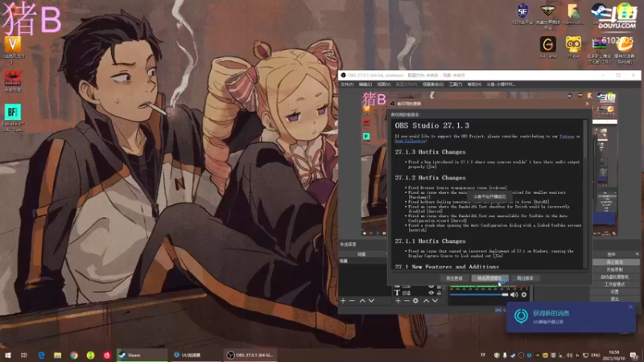This screenshot has width=644, height=362.
Task: Click 停止推流 stop streaming button
Action: pos(615,262)
